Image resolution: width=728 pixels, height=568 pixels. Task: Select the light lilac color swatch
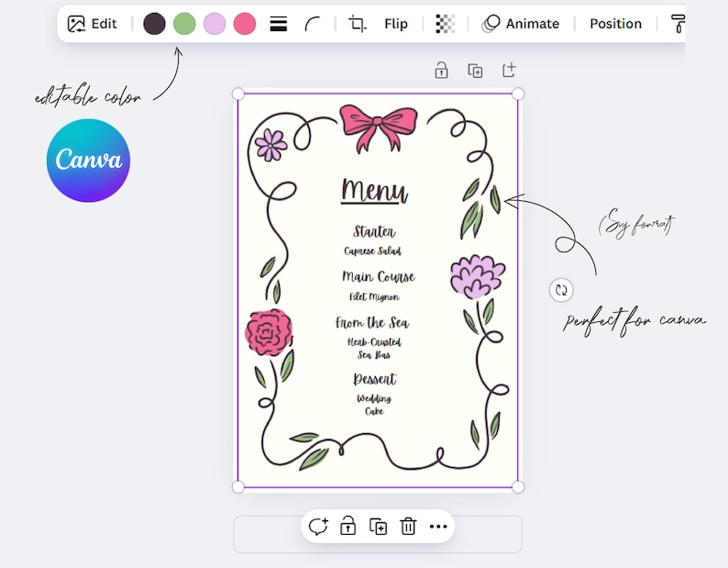click(215, 24)
